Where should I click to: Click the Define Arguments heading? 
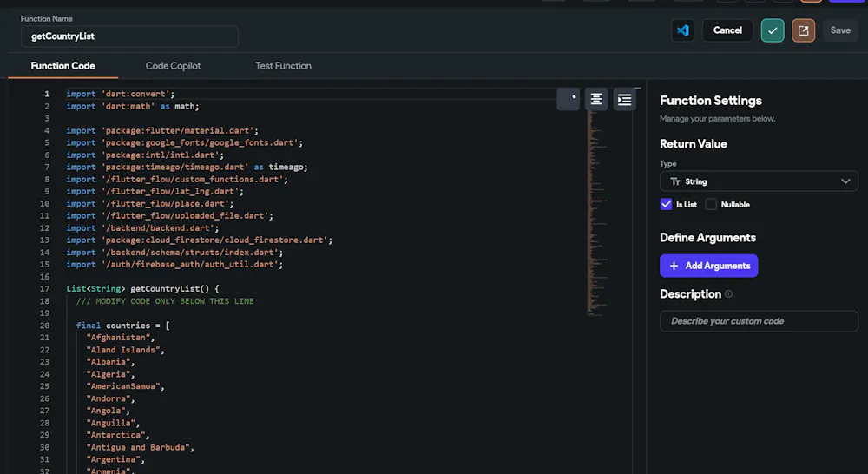(707, 238)
